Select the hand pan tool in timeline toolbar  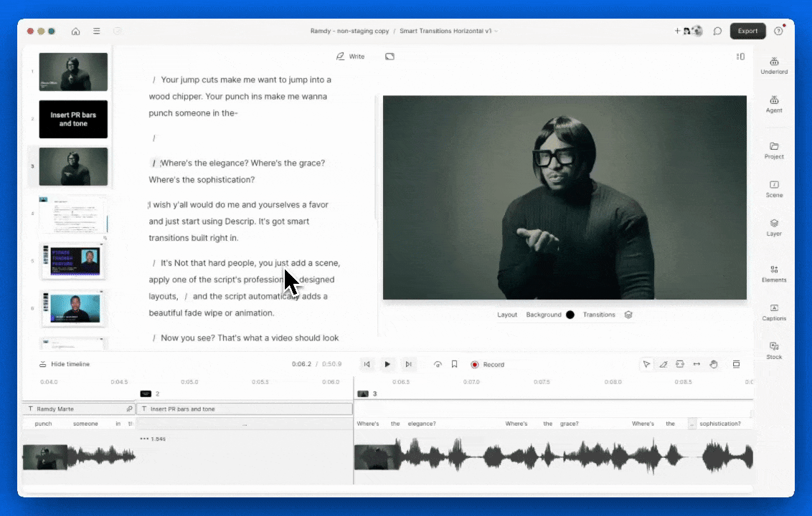tap(714, 364)
